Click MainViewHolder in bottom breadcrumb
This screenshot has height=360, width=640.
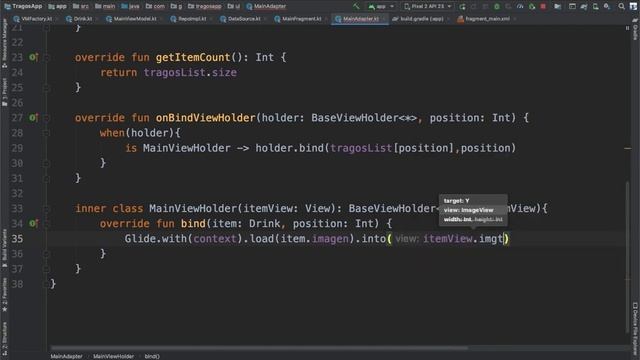[113, 356]
